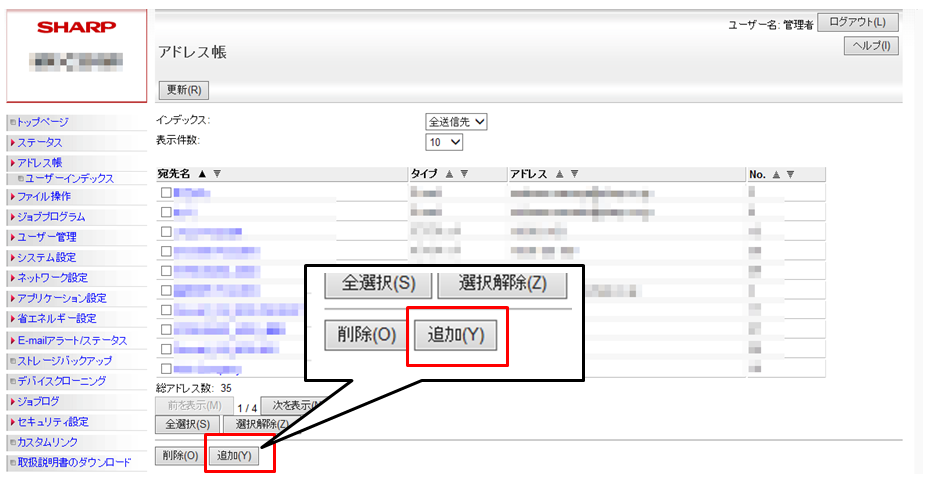Screen dimensions: 926x484
Task: Click the ログアウト(L) button
Action: click(857, 23)
